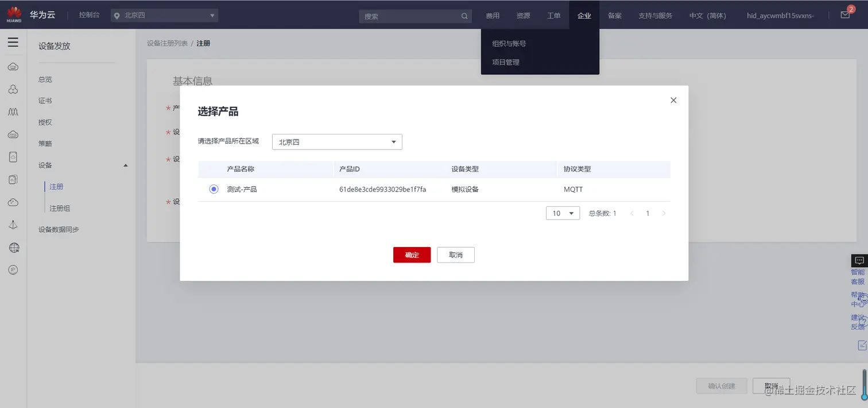Screen dimensions: 868x408
Task: Click 取消 in the product dialog
Action: [456, 255]
